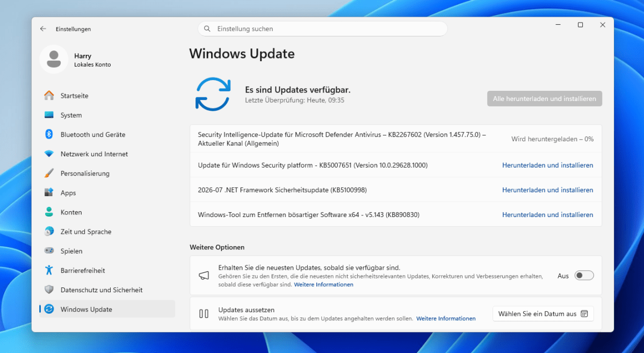Viewport: 644px width, 353px height.
Task: Click the 'Es sind Updates verfügbar.' heading
Action: click(298, 90)
